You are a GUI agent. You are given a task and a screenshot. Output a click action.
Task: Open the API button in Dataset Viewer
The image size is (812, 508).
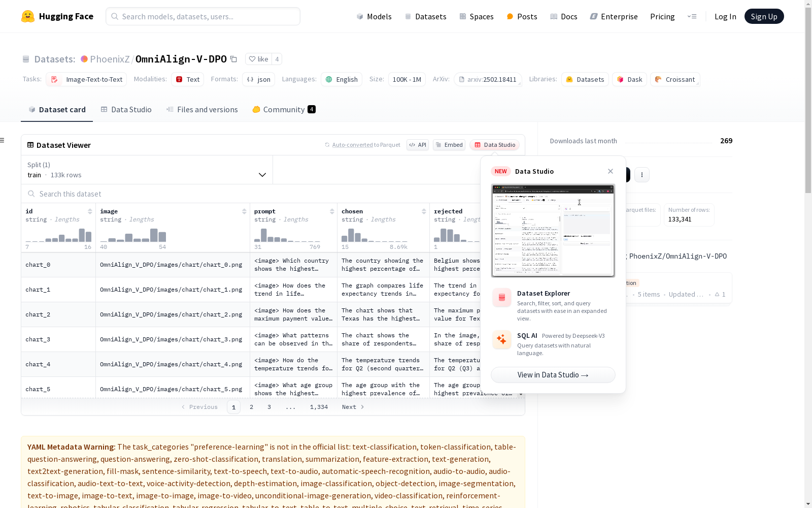418,145
